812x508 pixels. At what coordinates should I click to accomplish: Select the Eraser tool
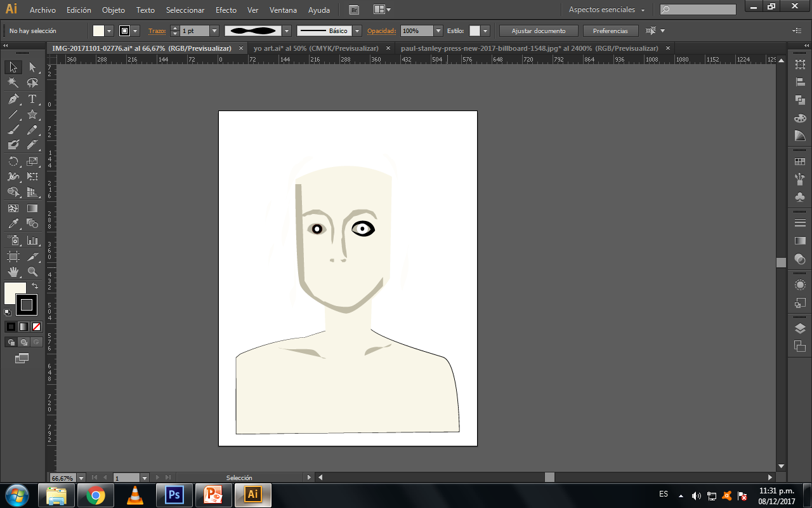point(32,145)
